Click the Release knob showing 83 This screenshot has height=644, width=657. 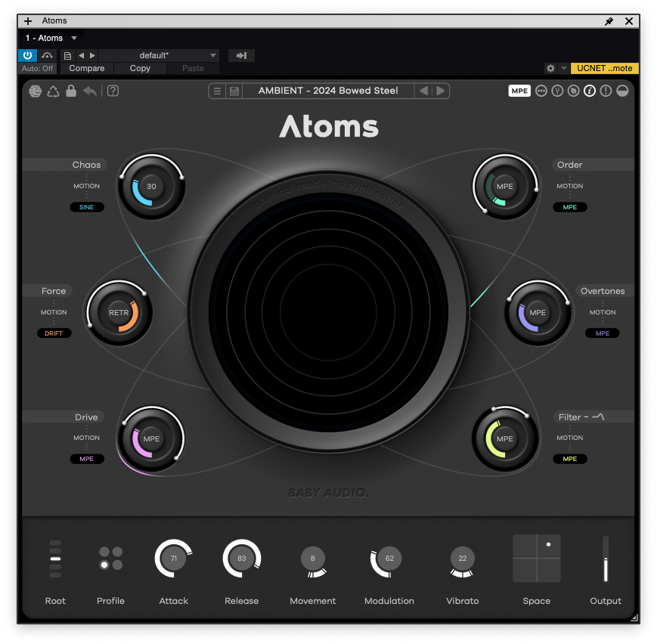tap(242, 558)
